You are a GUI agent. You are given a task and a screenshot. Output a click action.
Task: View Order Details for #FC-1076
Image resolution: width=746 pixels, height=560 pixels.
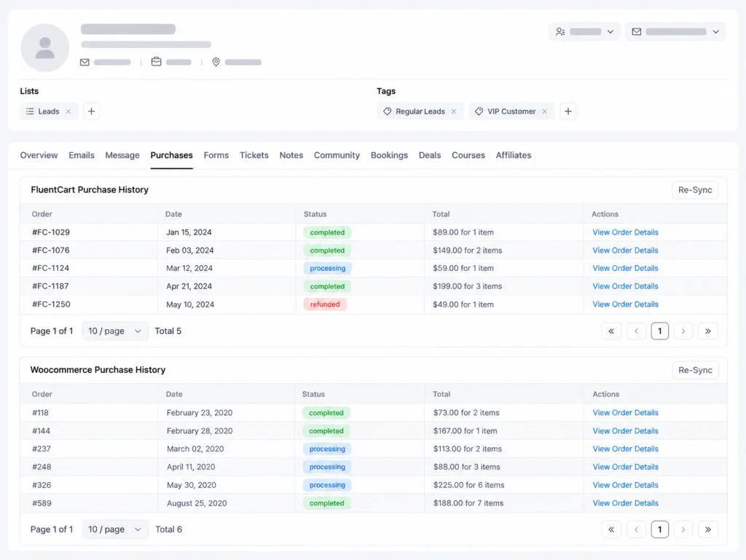[625, 251]
